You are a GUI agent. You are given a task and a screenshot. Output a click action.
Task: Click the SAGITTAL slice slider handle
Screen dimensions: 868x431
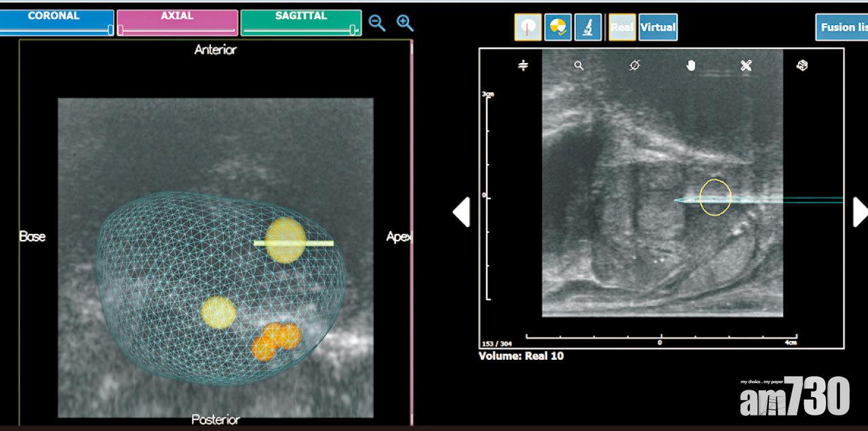click(353, 30)
